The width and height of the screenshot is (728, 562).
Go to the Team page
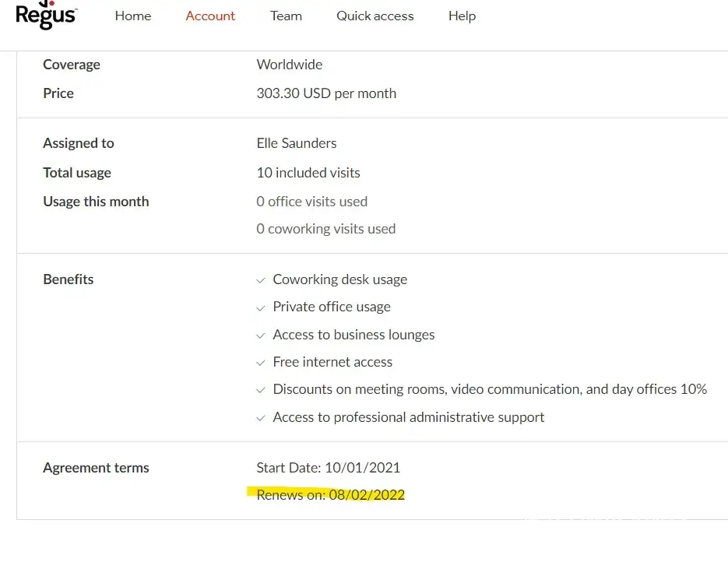point(286,16)
